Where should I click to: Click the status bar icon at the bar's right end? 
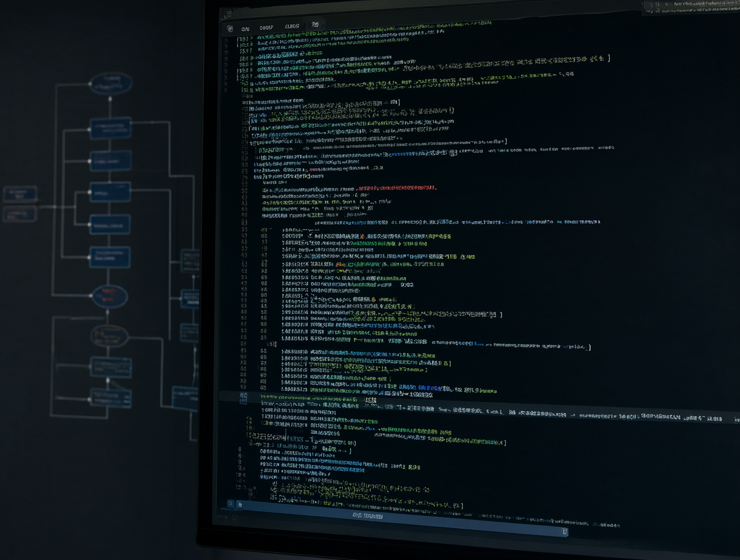pos(564,532)
